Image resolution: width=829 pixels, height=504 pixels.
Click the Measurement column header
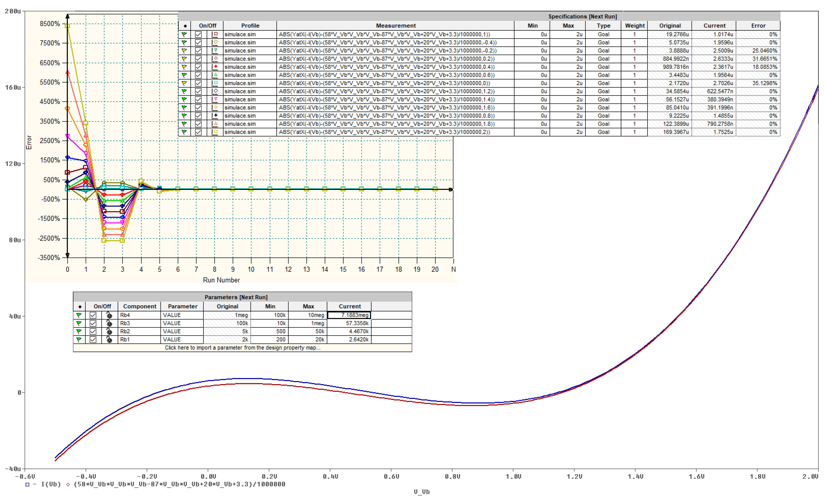(x=396, y=25)
